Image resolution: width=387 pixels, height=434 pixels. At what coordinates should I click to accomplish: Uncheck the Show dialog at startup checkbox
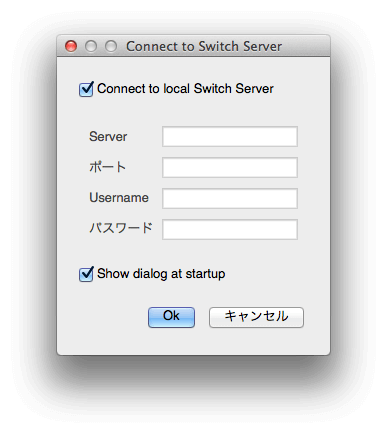pyautogui.click(x=86, y=274)
